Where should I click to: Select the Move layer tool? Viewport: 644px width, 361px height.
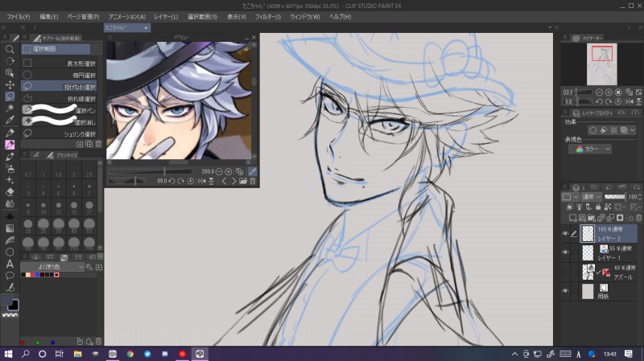[10, 84]
